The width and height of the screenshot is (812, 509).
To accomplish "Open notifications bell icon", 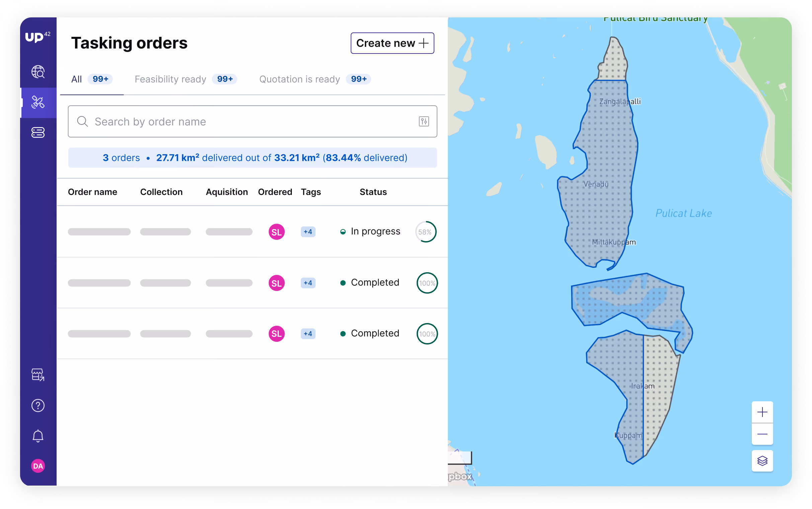I will (x=38, y=436).
